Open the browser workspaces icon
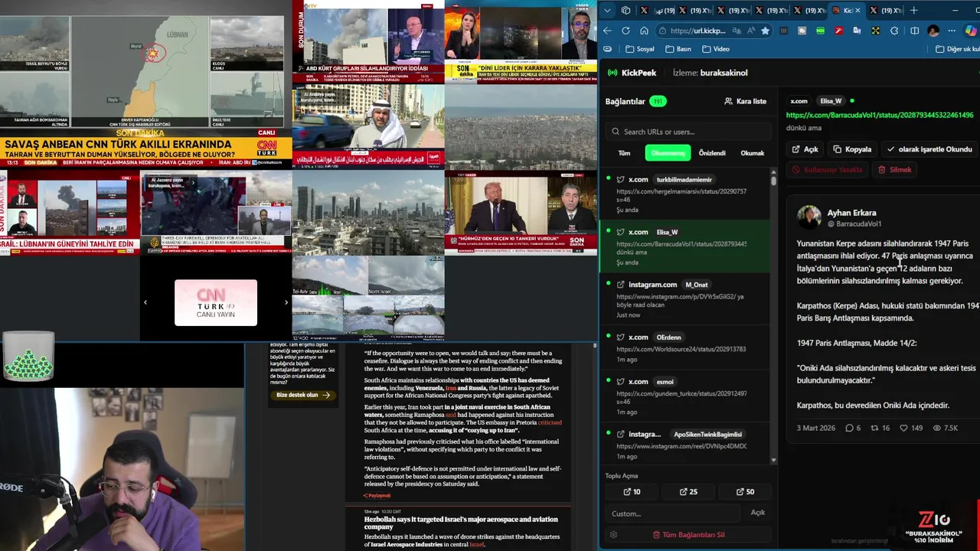 pos(626,11)
